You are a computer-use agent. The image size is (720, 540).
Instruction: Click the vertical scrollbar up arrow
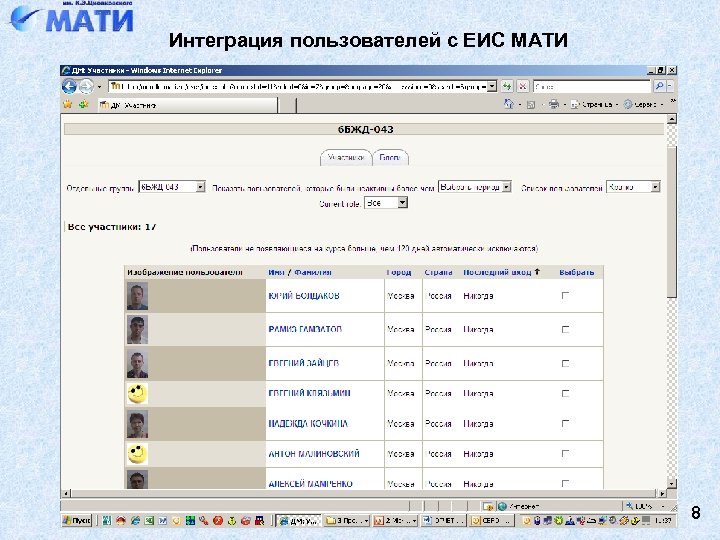pos(672,119)
